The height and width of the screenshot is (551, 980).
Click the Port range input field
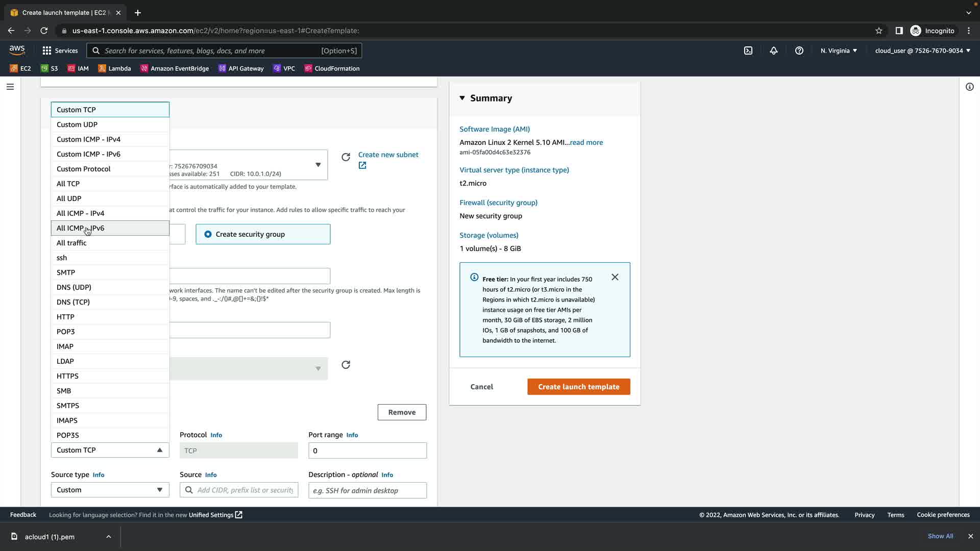[367, 450]
